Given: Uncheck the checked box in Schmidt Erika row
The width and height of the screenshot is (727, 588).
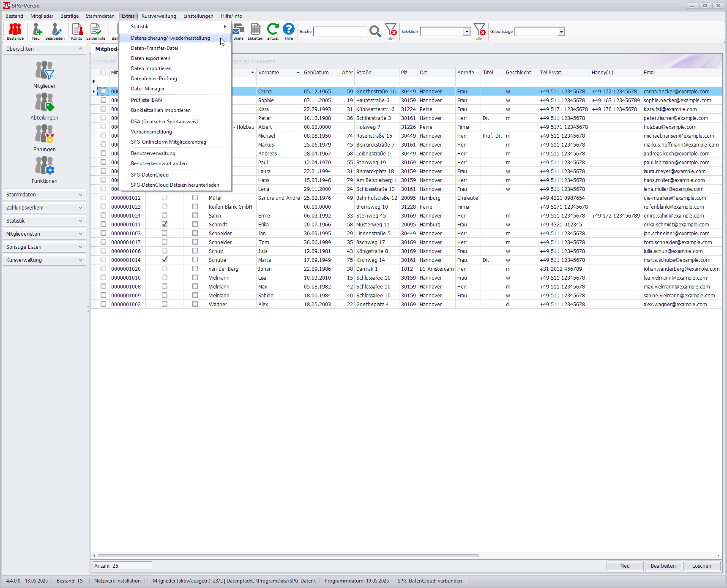Looking at the screenshot, I should point(165,224).
